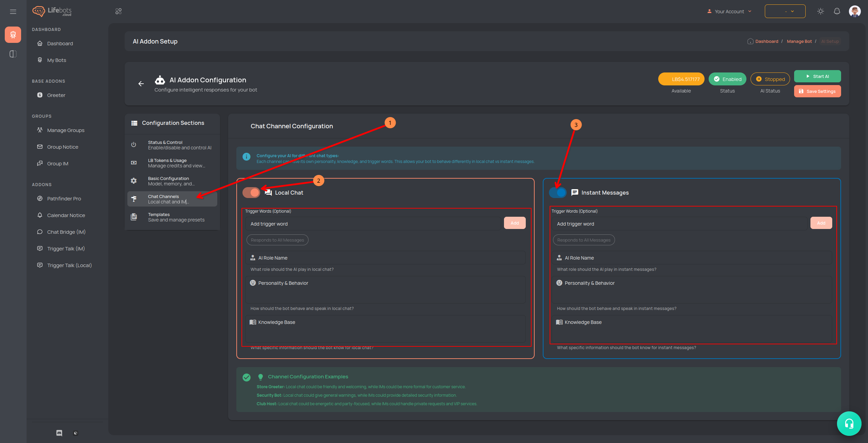The image size is (868, 443).
Task: Toggle light/dark theme sun icon
Action: coord(820,11)
